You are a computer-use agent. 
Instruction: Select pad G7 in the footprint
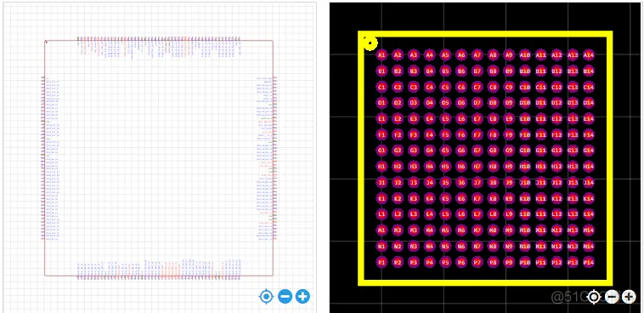click(477, 151)
